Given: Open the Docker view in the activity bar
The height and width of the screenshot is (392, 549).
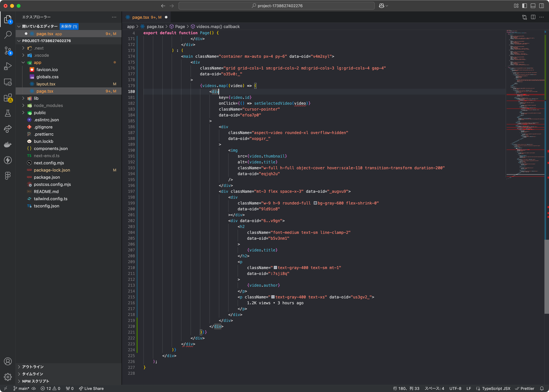Looking at the screenshot, I should [8, 144].
